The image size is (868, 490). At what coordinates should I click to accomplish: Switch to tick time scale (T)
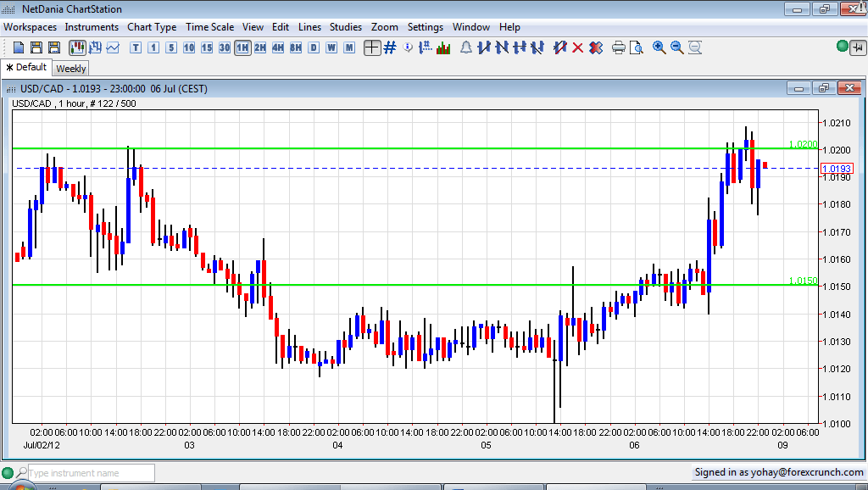click(x=136, y=47)
